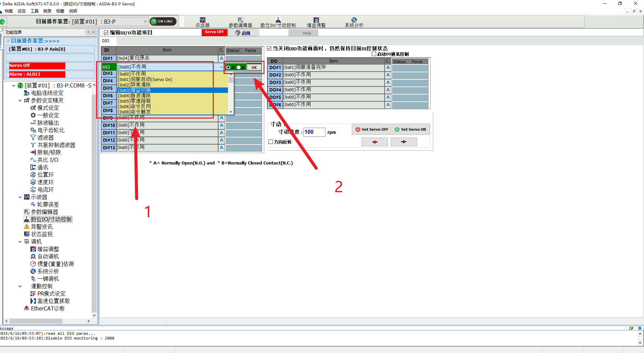
Task: Open the 系统分析 toolbar icon
Action: (x=354, y=22)
